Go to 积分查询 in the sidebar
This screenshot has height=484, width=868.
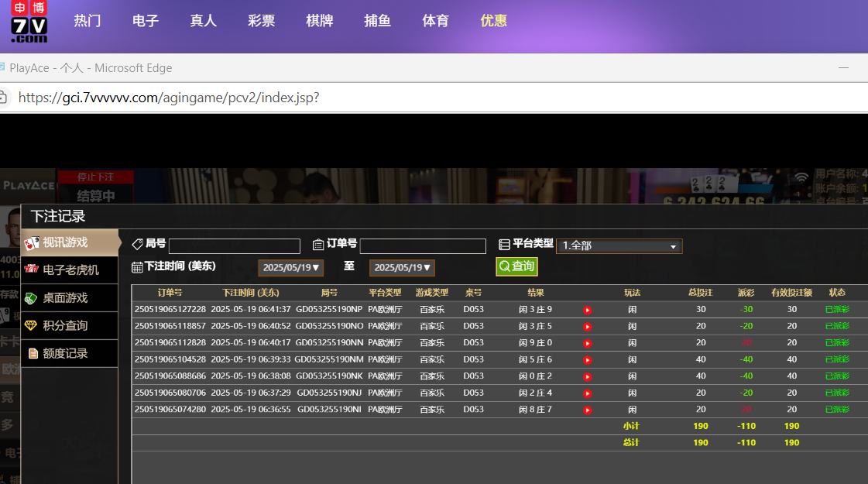coord(70,326)
